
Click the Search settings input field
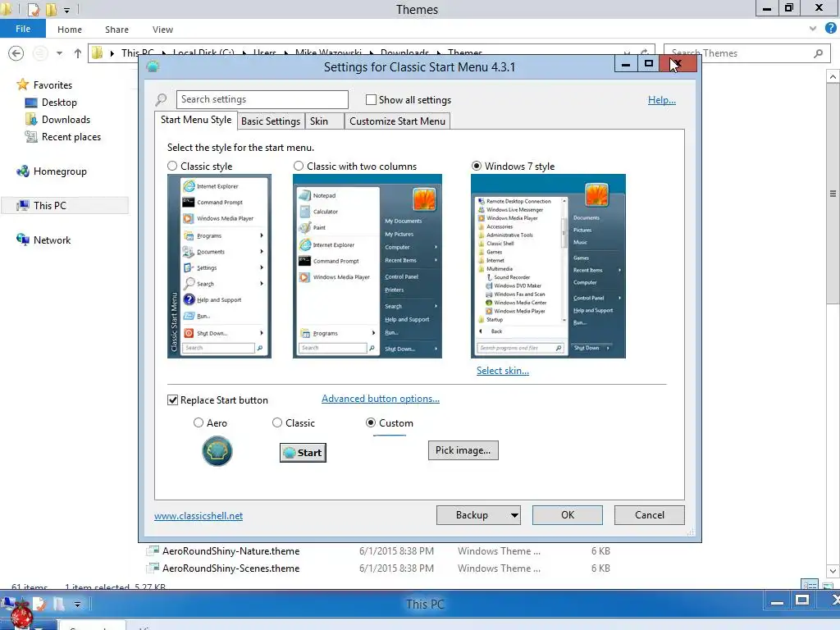click(x=262, y=99)
